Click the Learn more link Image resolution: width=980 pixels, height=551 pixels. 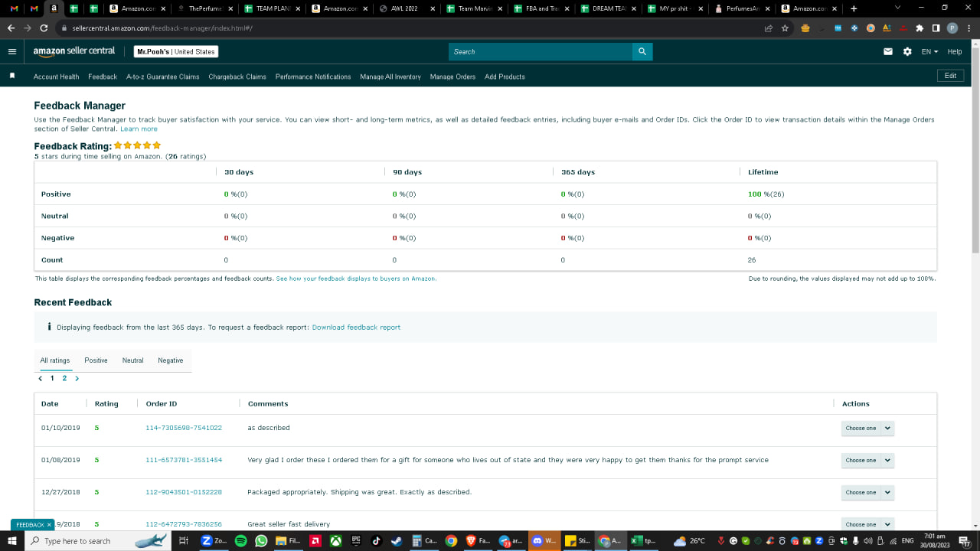(x=139, y=129)
